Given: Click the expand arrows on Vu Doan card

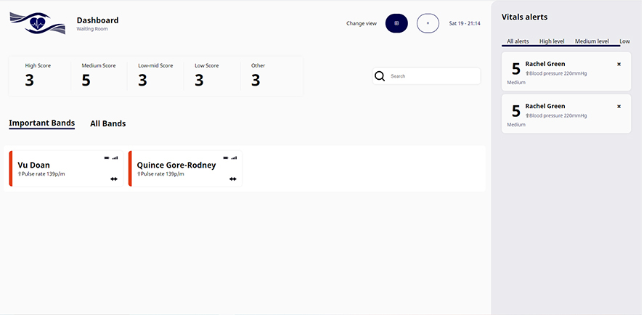Looking at the screenshot, I should pyautogui.click(x=113, y=179).
